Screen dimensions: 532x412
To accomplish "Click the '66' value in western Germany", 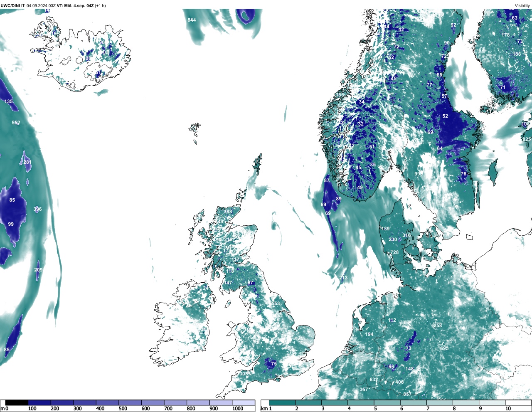I will point(391,367).
